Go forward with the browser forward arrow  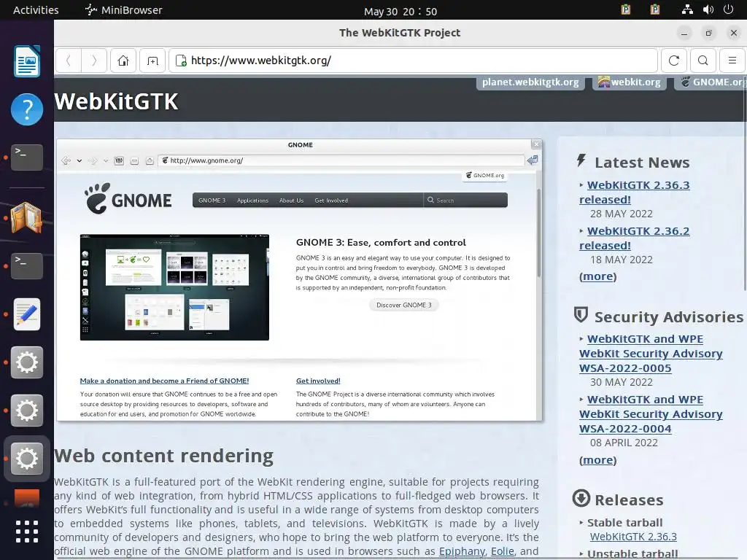coord(94,61)
